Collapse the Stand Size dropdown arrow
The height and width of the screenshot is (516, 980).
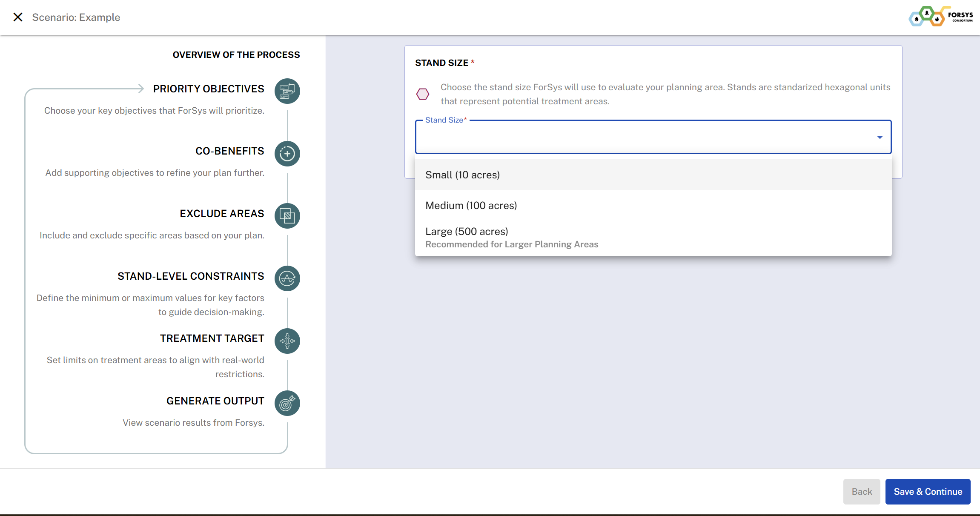[880, 137]
